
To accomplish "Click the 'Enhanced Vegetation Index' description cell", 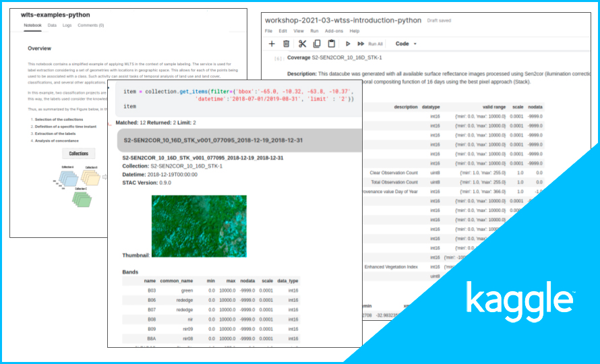I will coord(391,267).
